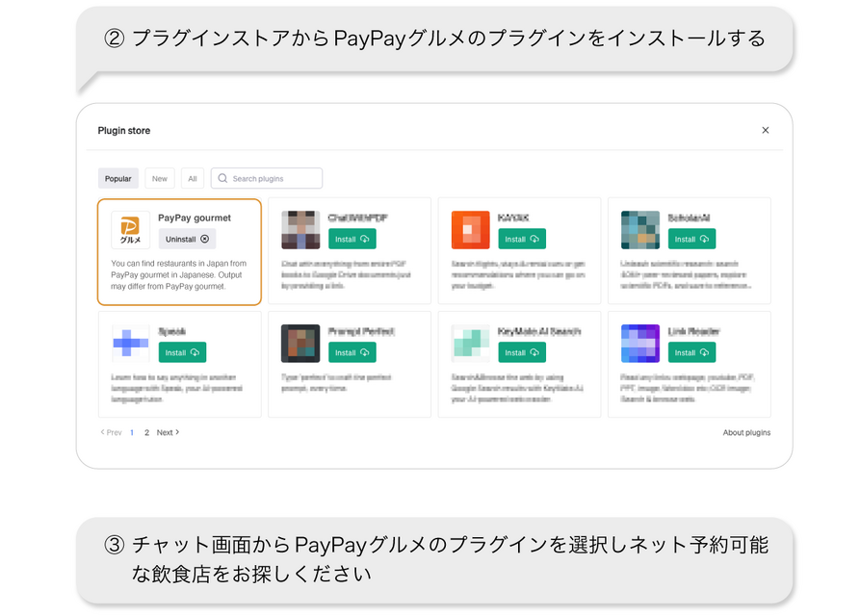Select the Popular filter tab
This screenshot has width=860, height=616.
pyautogui.click(x=118, y=179)
